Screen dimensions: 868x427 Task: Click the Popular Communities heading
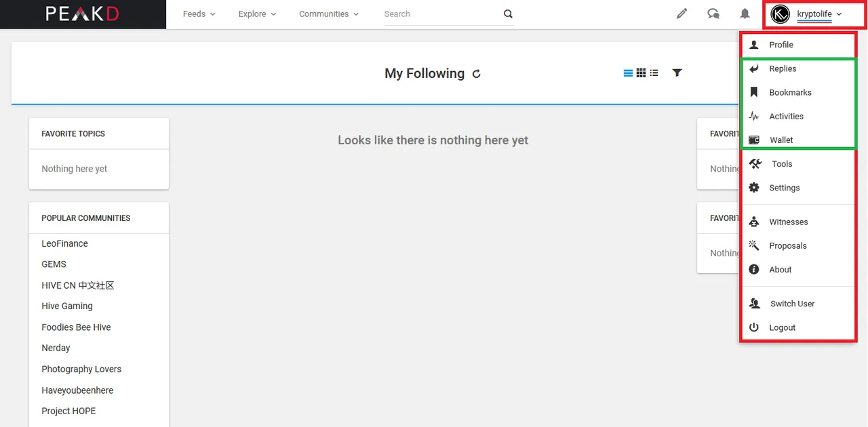86,218
